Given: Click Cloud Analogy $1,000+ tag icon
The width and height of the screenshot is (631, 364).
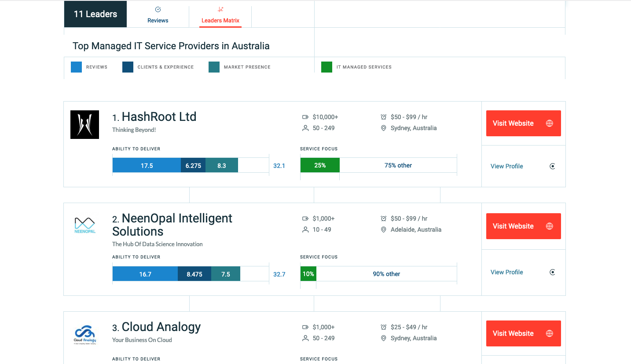Looking at the screenshot, I should point(305,327).
